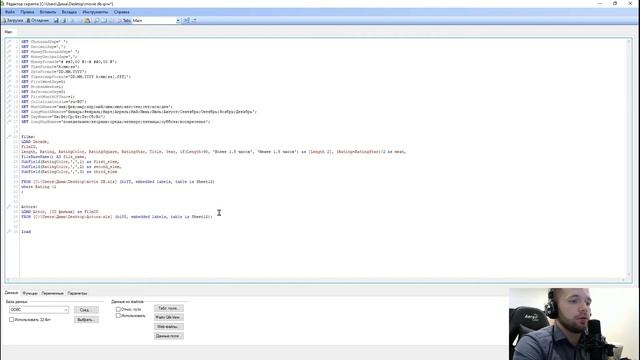Screen dimensions: 640x360
Task: Restore down the script editor window
Action: pyautogui.click(x=615, y=3)
